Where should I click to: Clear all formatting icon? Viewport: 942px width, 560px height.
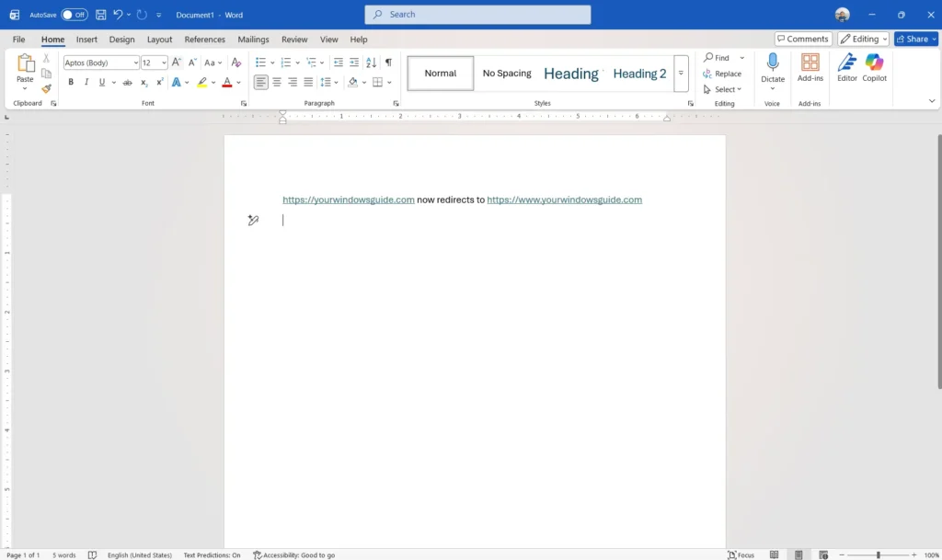236,63
